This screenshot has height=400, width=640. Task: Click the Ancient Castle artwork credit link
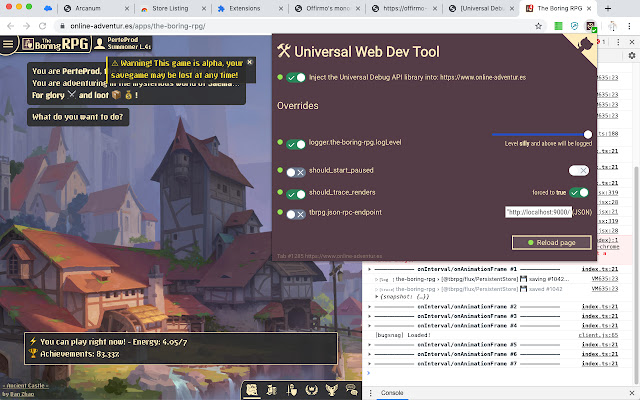pos(25,386)
